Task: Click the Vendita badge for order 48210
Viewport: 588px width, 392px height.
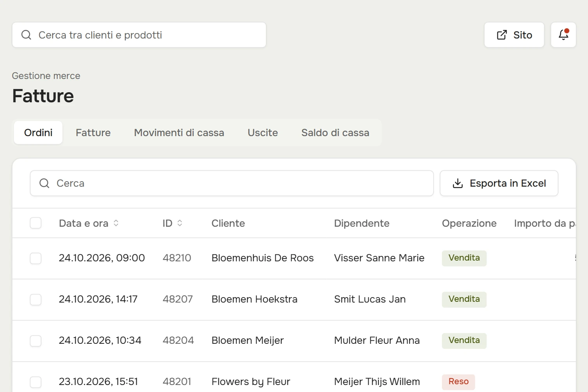Action: [x=464, y=258]
